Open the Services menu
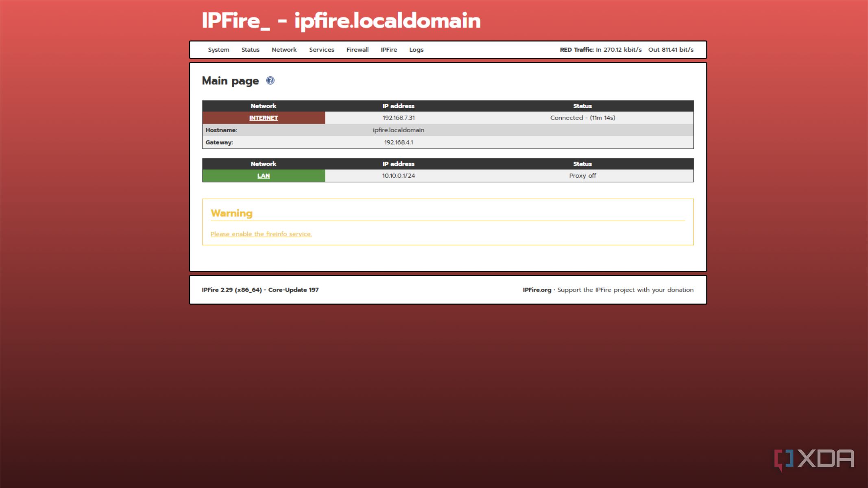 321,50
